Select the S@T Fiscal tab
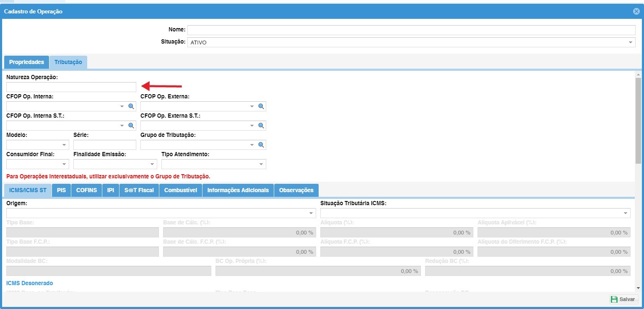 click(139, 190)
